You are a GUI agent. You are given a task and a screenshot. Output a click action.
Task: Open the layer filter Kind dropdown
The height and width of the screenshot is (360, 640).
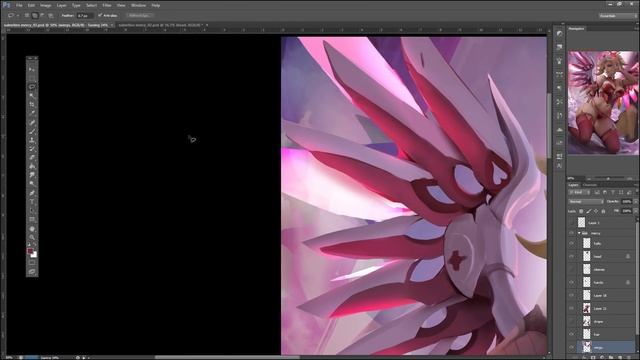tap(578, 193)
